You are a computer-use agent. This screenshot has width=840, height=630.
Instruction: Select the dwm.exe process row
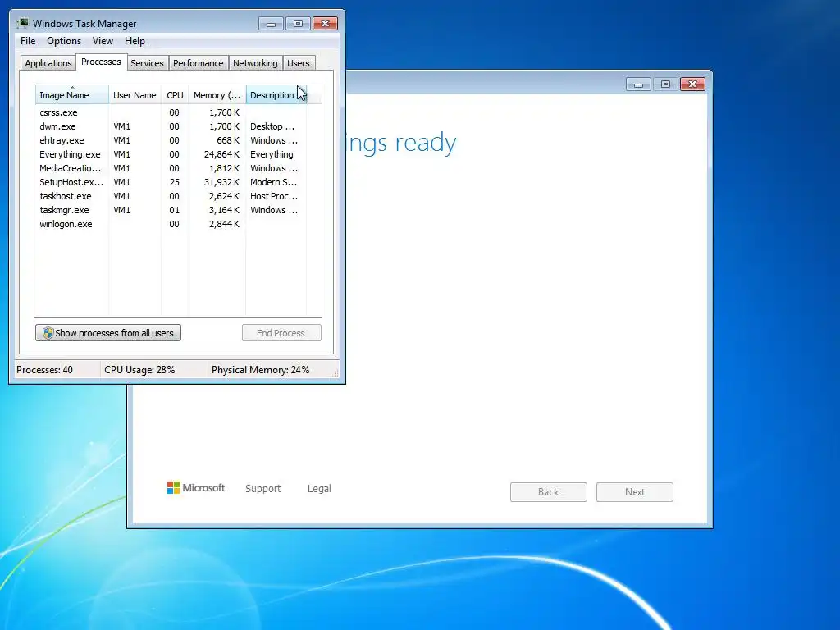pyautogui.click(x=171, y=126)
